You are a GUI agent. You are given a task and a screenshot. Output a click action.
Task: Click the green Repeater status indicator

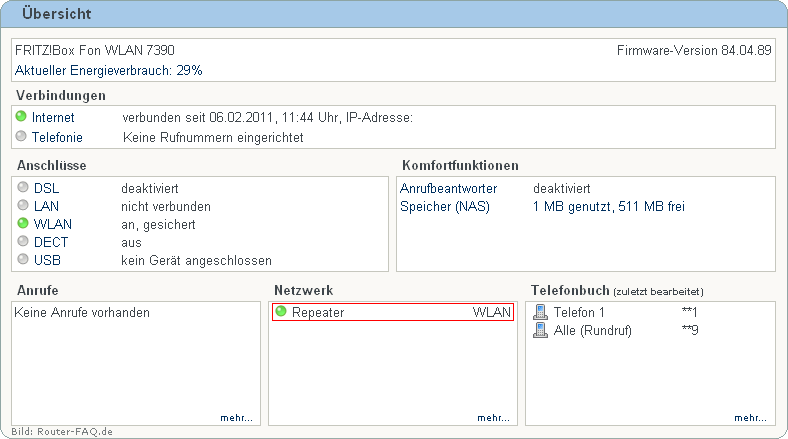point(281,311)
